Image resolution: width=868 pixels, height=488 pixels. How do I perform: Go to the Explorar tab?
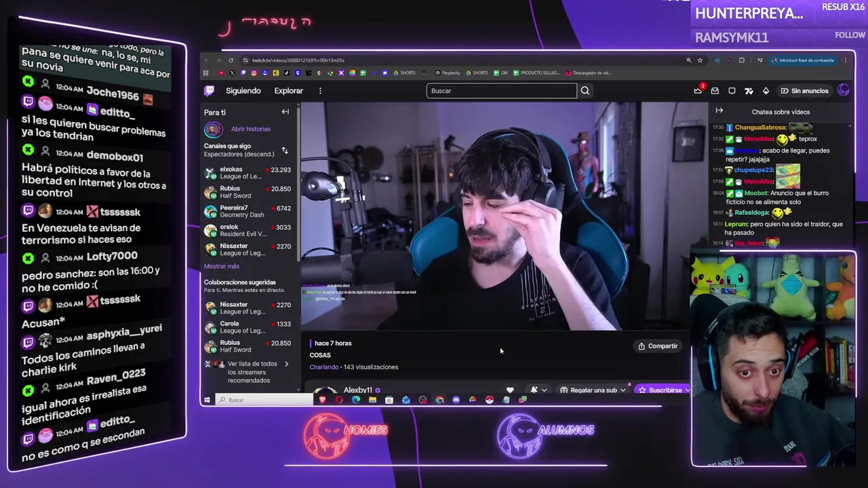click(x=288, y=91)
